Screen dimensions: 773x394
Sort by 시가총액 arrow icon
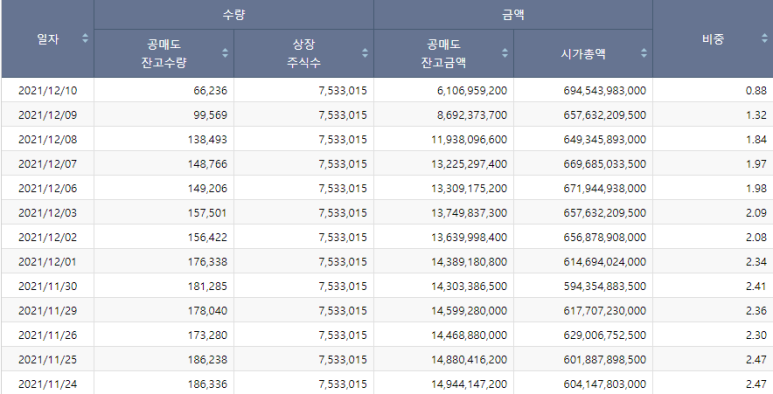coord(644,53)
